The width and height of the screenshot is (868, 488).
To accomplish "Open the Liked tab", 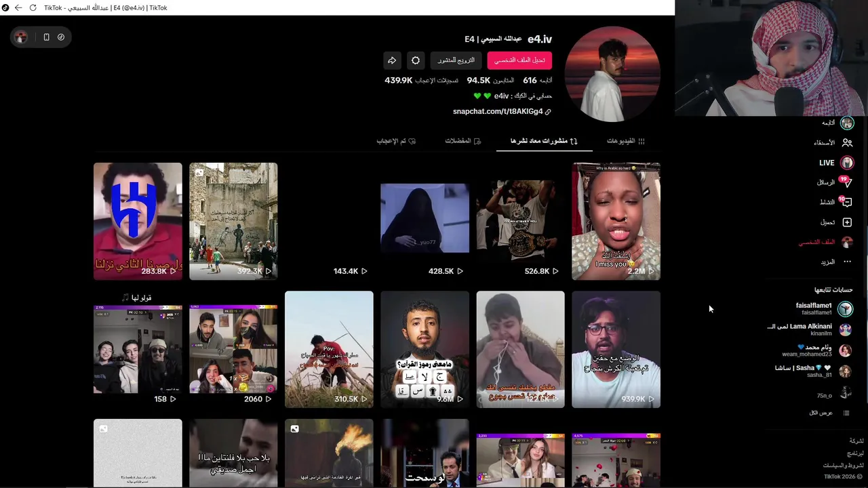I will (396, 141).
